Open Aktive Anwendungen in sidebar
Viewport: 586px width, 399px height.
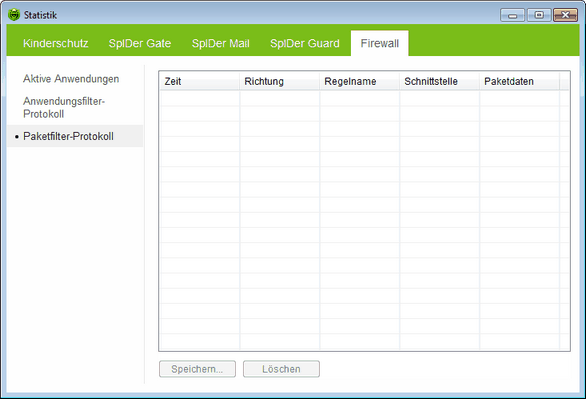[x=71, y=79]
